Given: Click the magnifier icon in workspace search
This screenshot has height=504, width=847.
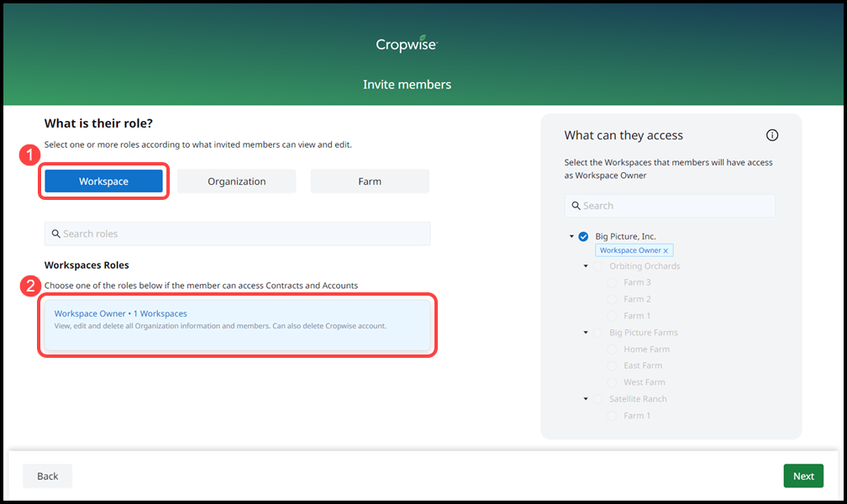Looking at the screenshot, I should (x=576, y=205).
